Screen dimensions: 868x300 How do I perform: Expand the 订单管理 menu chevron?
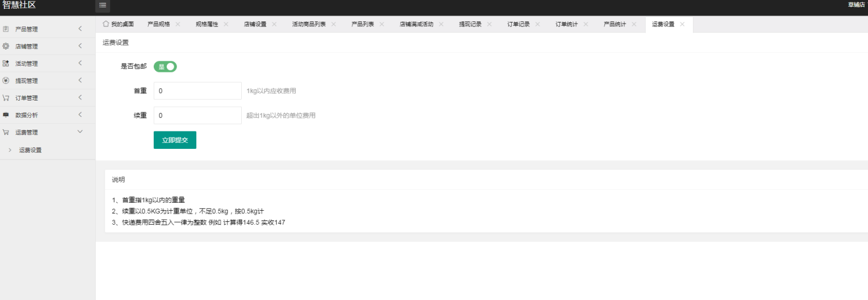point(80,98)
